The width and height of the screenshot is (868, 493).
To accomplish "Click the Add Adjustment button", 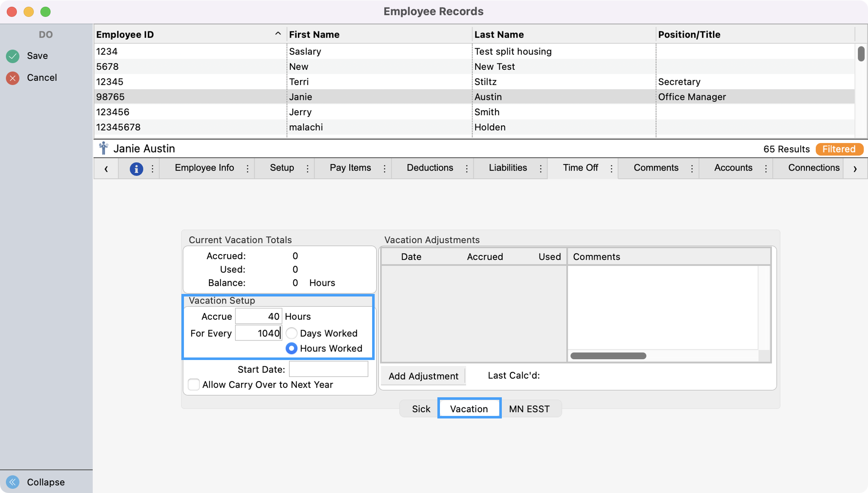I will (423, 376).
